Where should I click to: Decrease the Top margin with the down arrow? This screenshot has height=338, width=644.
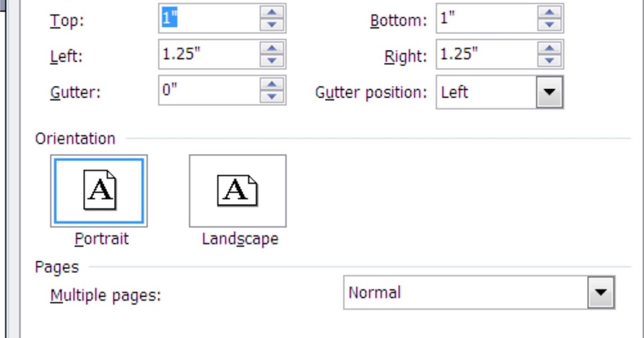point(273,24)
